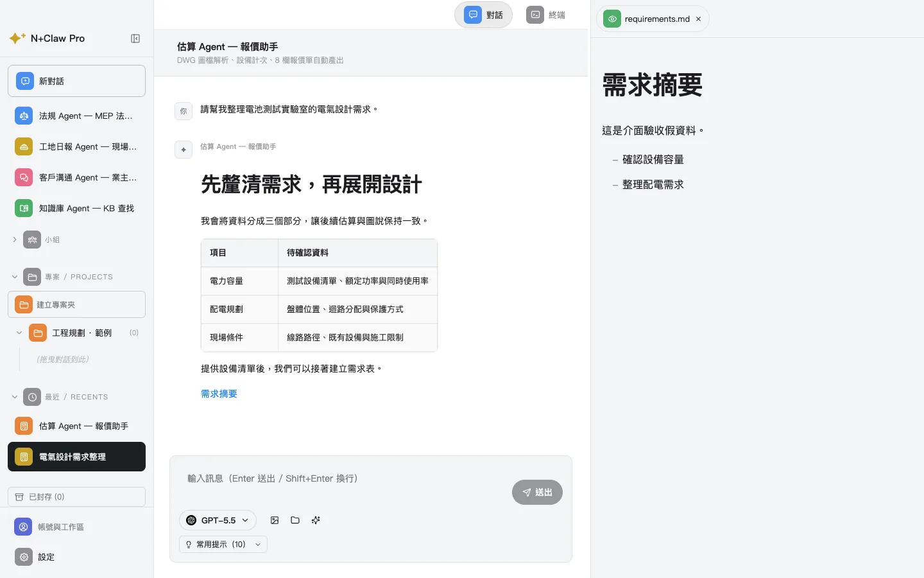924x578 pixels.
Task: Click the assistant sparkle avatar icon
Action: pyautogui.click(x=184, y=150)
